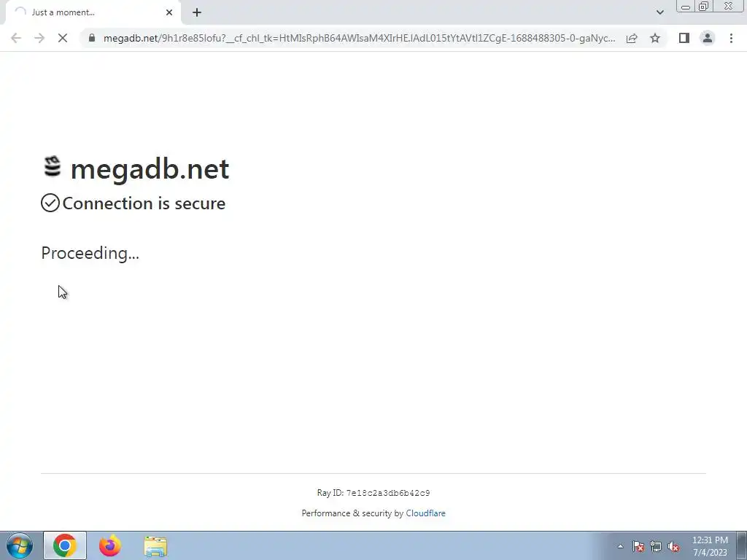Click the secure checkmark circle icon
This screenshot has height=560, width=747.
coord(50,203)
